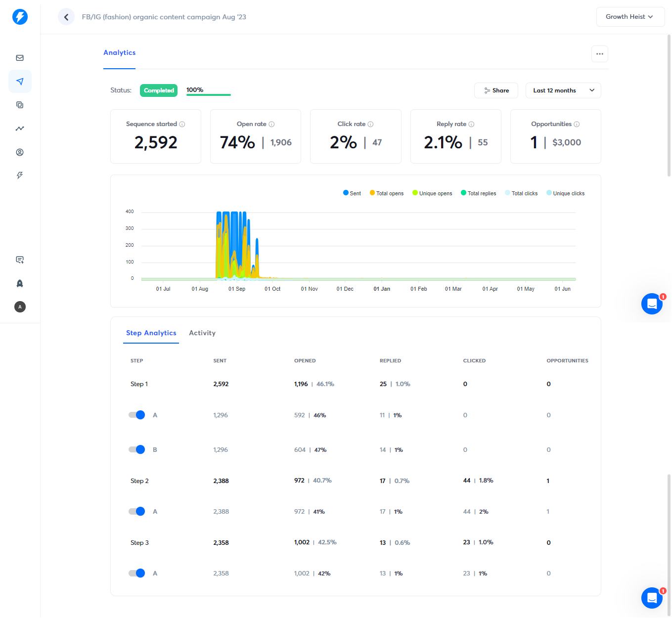
Task: Toggle the Total opens legend color dot
Action: tap(372, 193)
